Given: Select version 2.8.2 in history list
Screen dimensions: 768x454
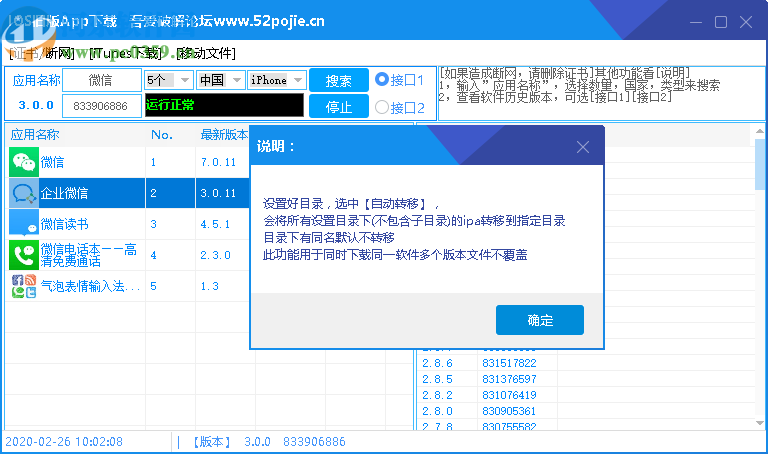Looking at the screenshot, I should click(438, 395).
